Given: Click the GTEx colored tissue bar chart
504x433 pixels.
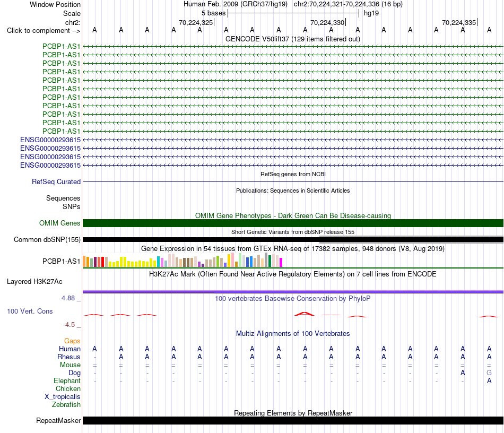Looking at the screenshot, I should [x=183, y=260].
